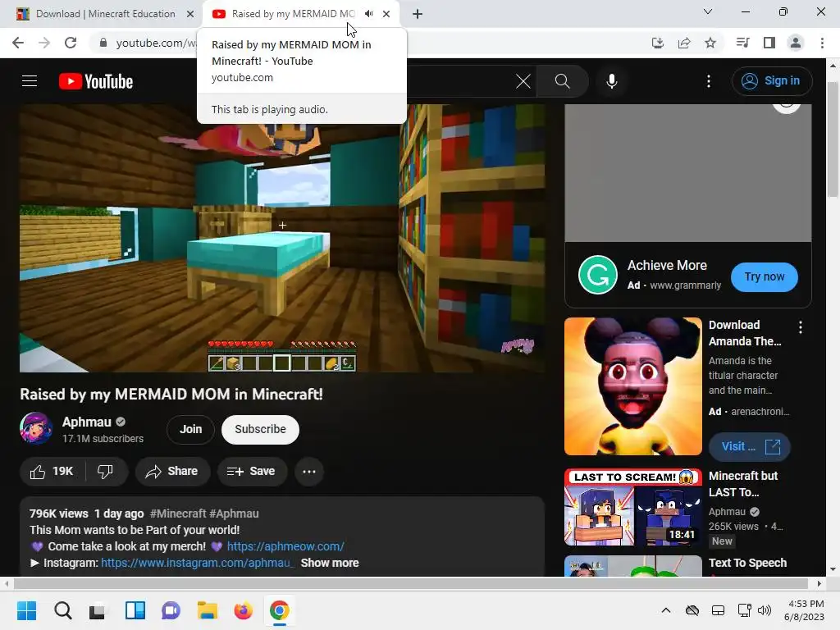840x630 pixels.
Task: Open the Chrome profile avatar
Action: tap(796, 43)
